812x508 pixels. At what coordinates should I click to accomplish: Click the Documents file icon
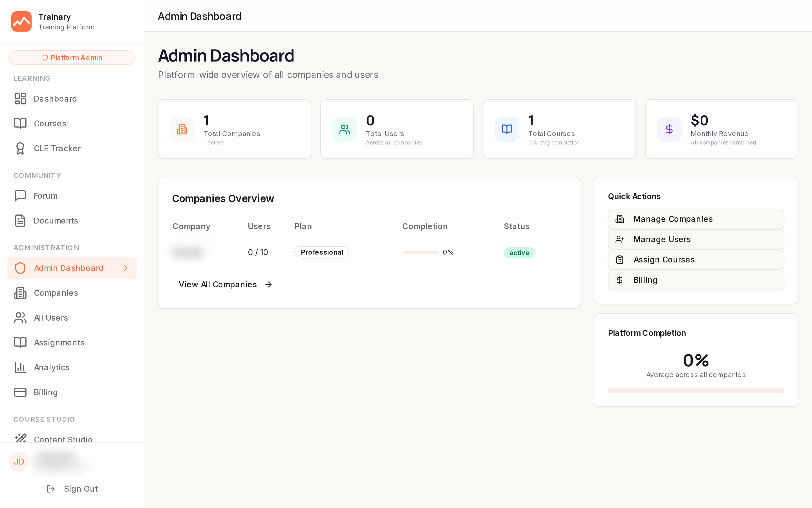pyautogui.click(x=20, y=221)
